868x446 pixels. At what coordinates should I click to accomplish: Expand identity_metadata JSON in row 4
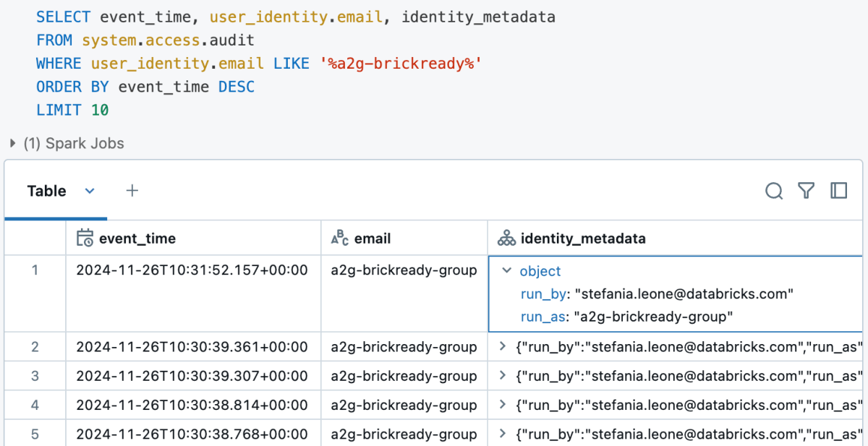(x=503, y=406)
